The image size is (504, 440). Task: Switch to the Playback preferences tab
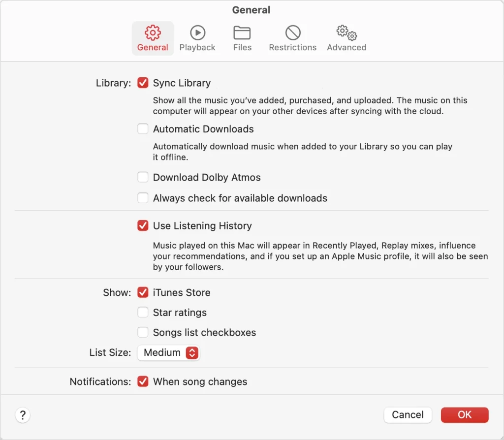(x=197, y=38)
